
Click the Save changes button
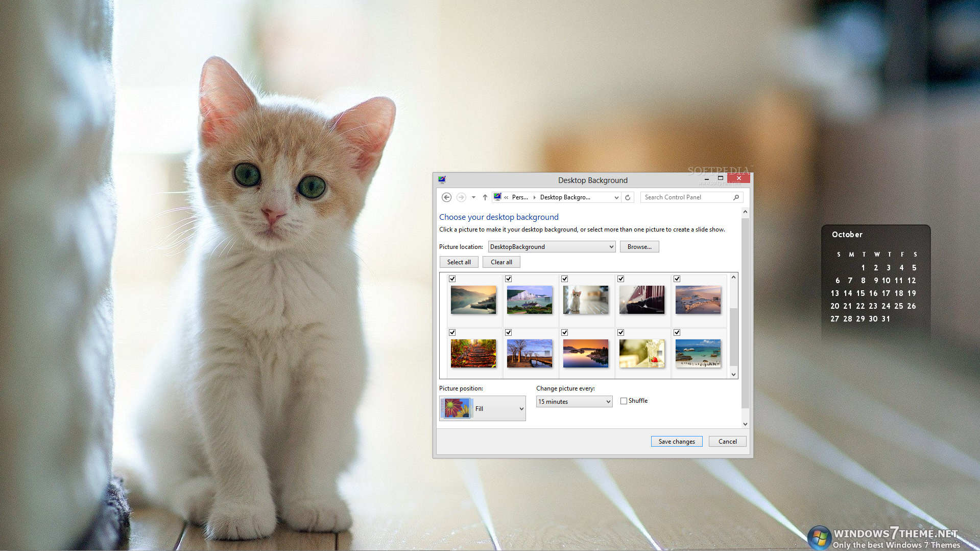[677, 442]
